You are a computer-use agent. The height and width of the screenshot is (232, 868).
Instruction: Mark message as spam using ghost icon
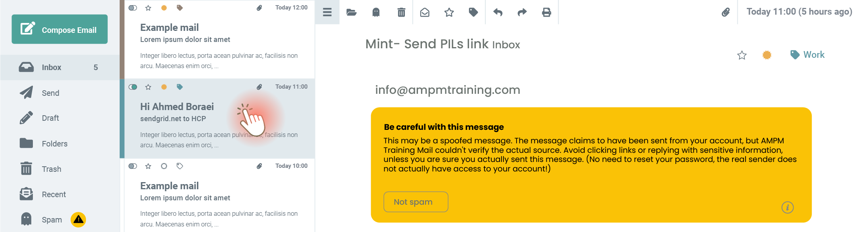pos(376,12)
